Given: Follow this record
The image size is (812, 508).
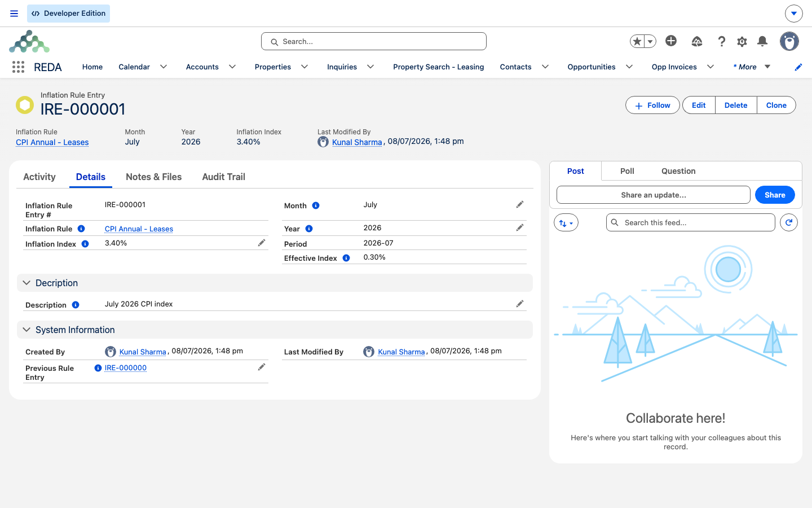Looking at the screenshot, I should 652,105.
